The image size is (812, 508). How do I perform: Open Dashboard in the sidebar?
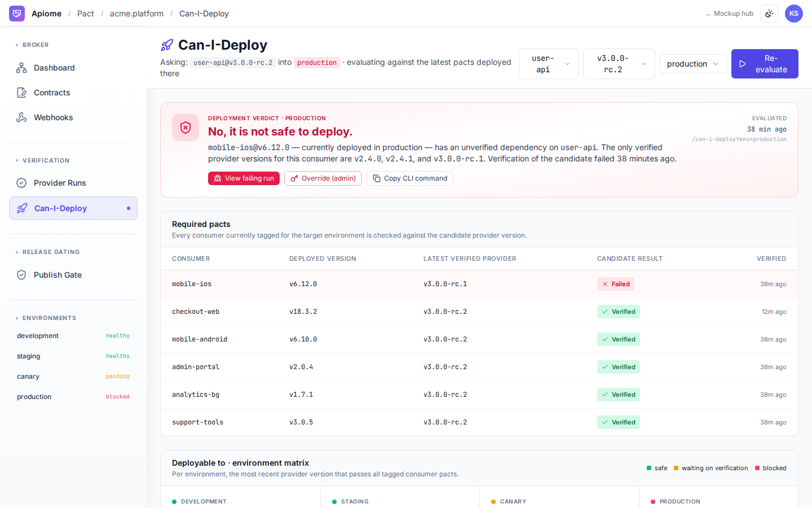coord(73,68)
